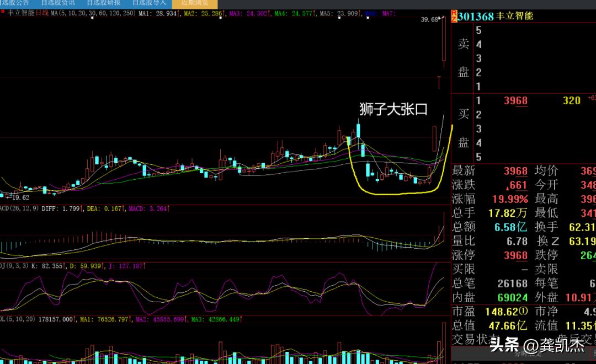
Task: Click the 39.68 high price marker
Action: pyautogui.click(x=429, y=19)
